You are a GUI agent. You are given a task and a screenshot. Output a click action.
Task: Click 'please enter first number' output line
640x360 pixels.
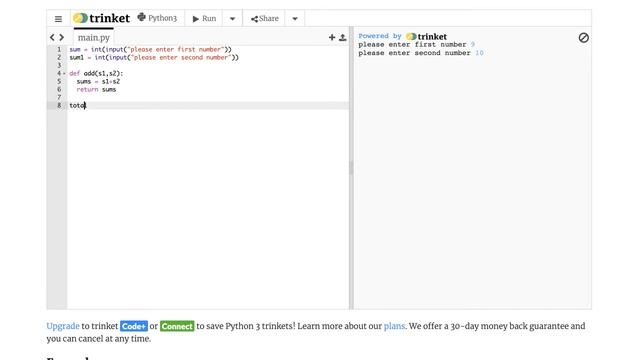[416, 44]
